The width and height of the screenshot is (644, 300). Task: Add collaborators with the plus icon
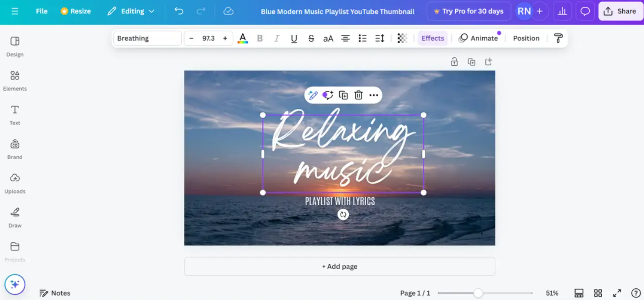[540, 11]
